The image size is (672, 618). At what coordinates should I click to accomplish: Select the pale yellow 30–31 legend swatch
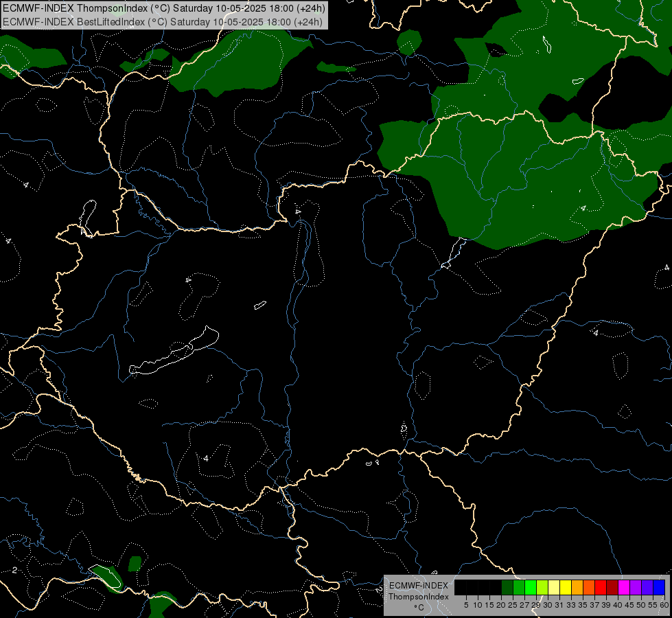[x=554, y=587]
